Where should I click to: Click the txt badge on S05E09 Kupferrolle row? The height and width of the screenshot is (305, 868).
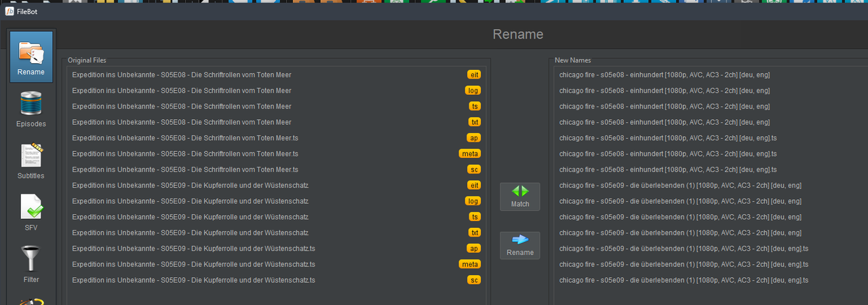coord(475,232)
